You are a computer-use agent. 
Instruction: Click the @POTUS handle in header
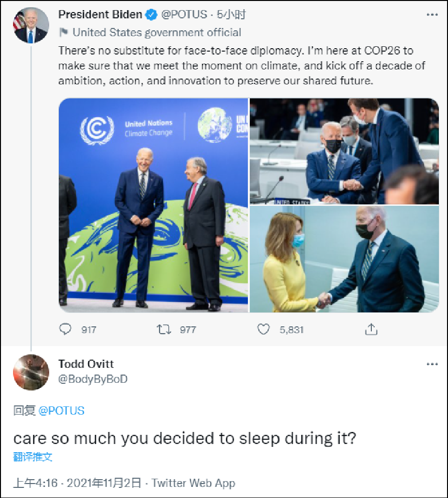184,15
